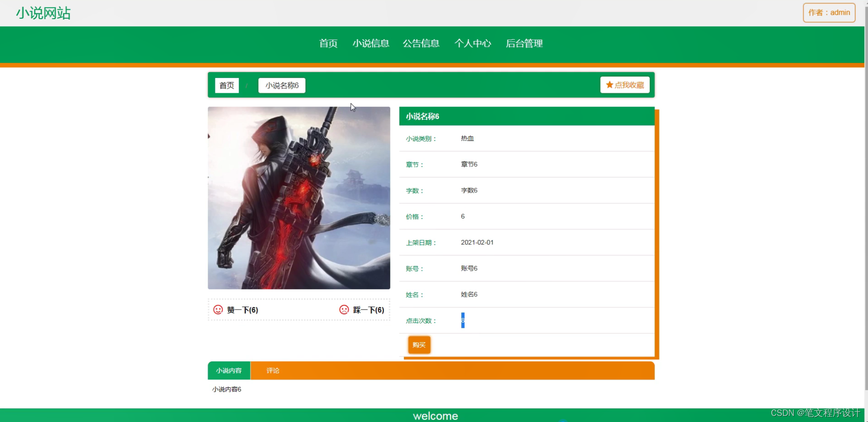
Task: Click the sad face icon beside 踩一下
Action: [344, 309]
